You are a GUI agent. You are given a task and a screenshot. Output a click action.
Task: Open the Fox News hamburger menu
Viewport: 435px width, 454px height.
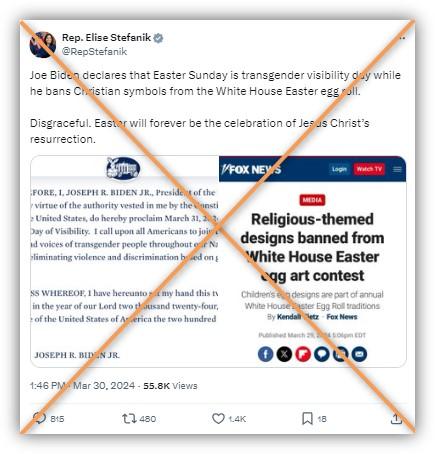coord(397,169)
